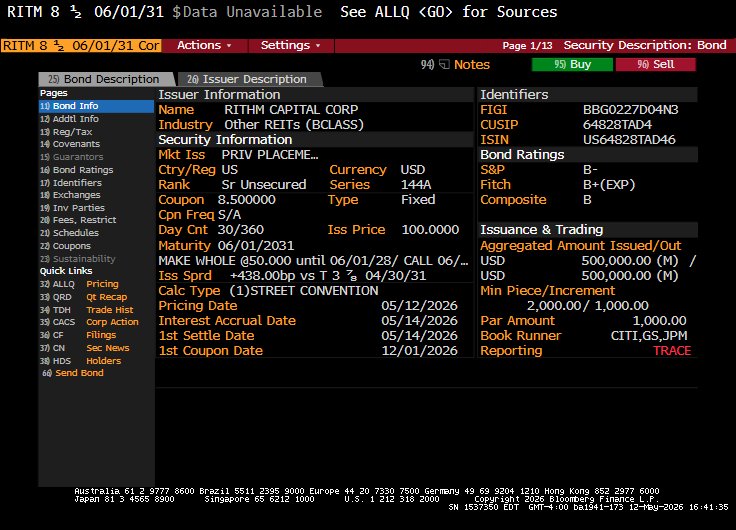Image resolution: width=736 pixels, height=530 pixels.
Task: Click the TRACE reporting value
Action: click(672, 351)
